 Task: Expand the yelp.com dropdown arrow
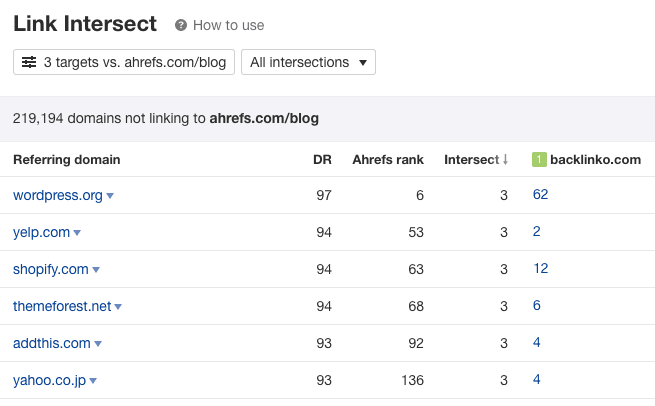point(77,233)
